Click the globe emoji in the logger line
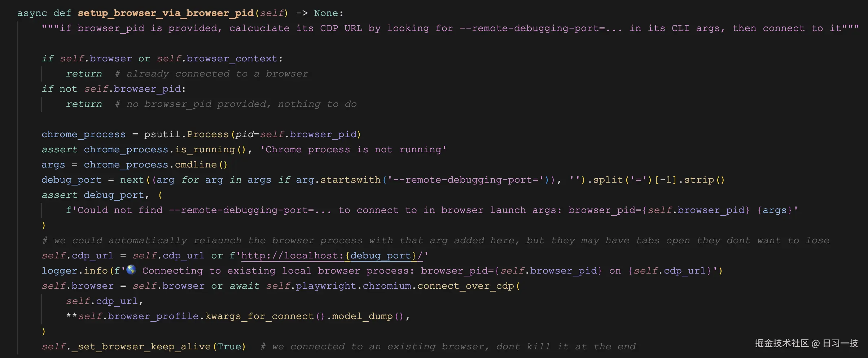Image resolution: width=868 pixels, height=358 pixels. click(131, 270)
